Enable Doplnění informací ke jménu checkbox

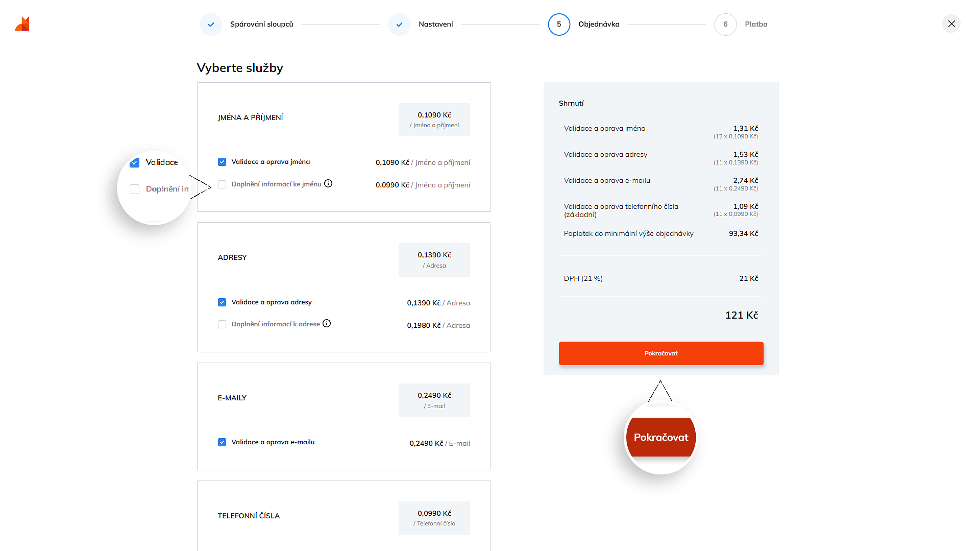tap(222, 184)
